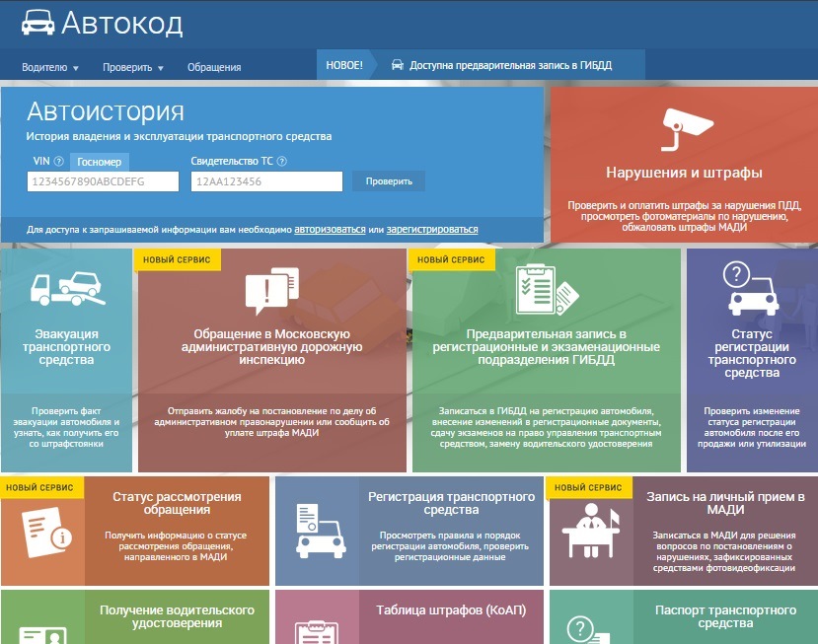Open the Нарушения и штрафы heading
The width and height of the screenshot is (818, 644).
tap(684, 173)
